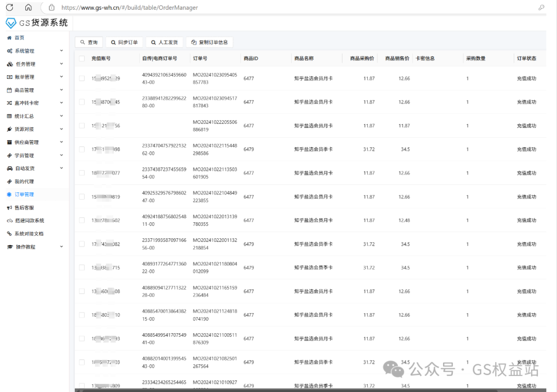The height and width of the screenshot is (392, 557).
Task: Click the GS货源系统 logo icon
Action: pyautogui.click(x=11, y=23)
